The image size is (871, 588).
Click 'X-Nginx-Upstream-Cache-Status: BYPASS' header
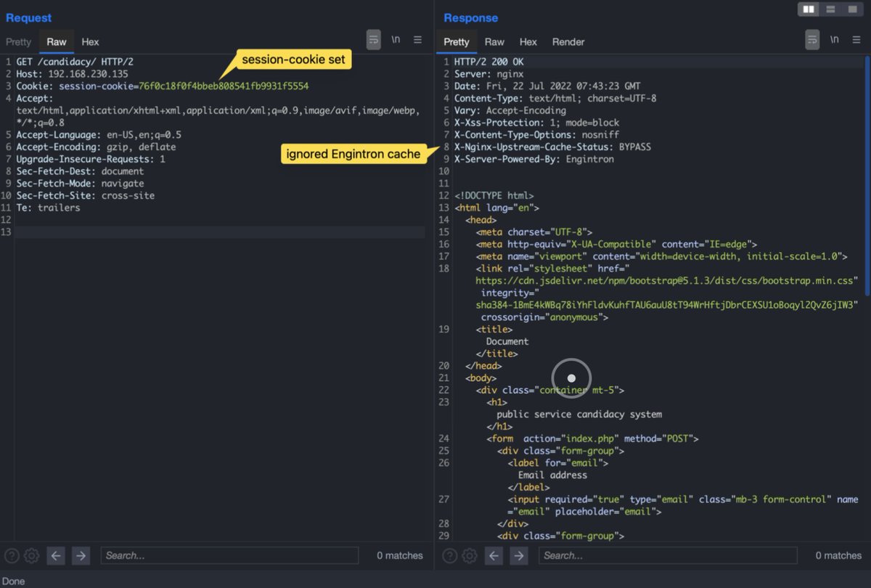pyautogui.click(x=553, y=147)
